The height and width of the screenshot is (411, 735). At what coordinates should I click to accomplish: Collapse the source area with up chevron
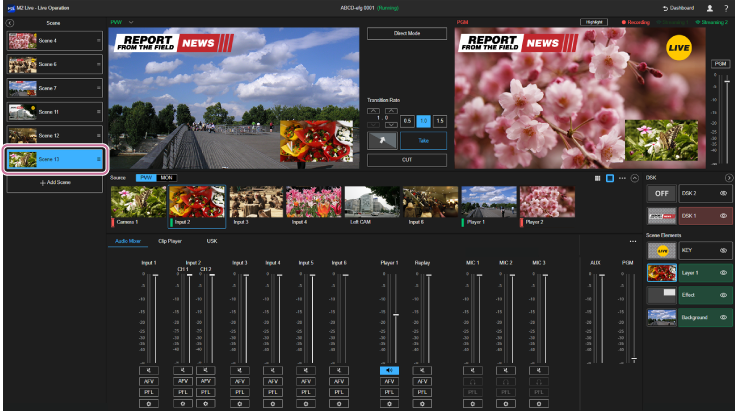pyautogui.click(x=635, y=177)
